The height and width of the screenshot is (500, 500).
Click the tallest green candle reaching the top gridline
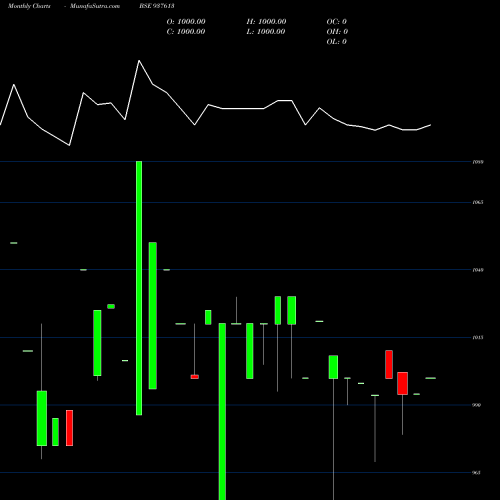pos(139,288)
